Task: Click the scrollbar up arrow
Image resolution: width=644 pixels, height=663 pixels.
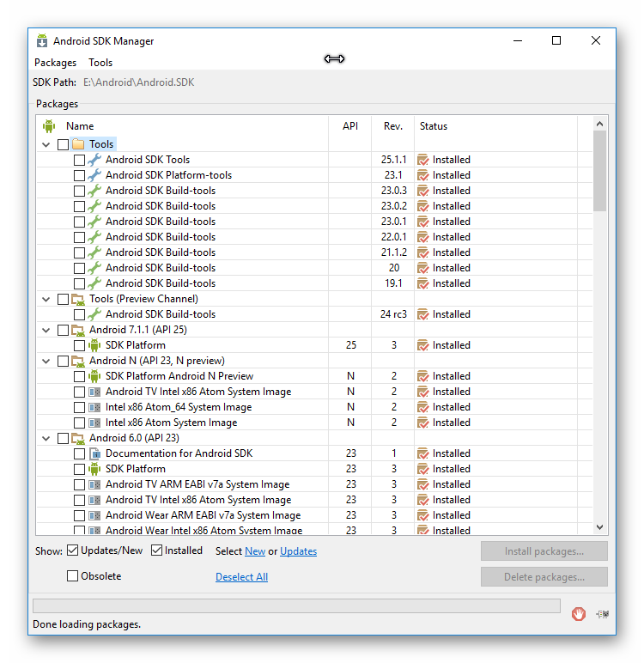Action: [599, 124]
